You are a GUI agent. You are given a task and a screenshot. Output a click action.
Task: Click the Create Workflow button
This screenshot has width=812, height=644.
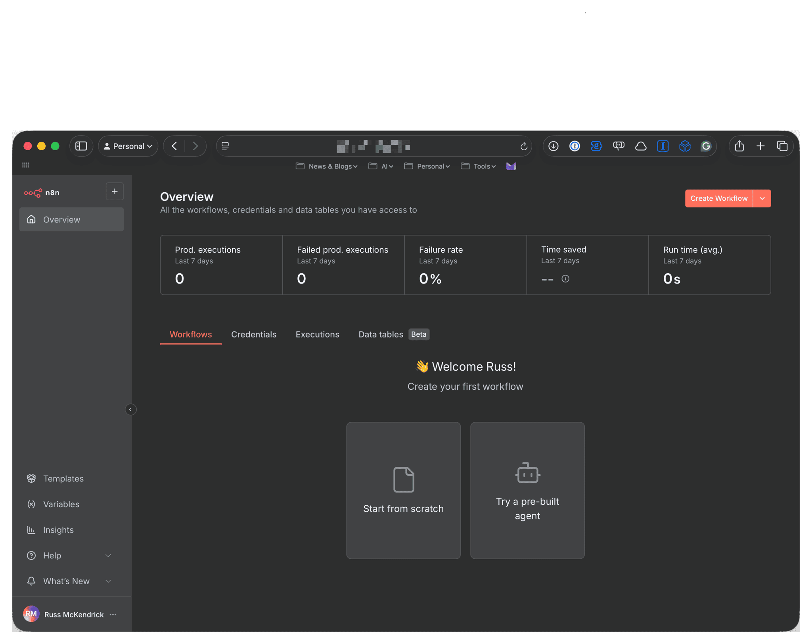(x=718, y=198)
